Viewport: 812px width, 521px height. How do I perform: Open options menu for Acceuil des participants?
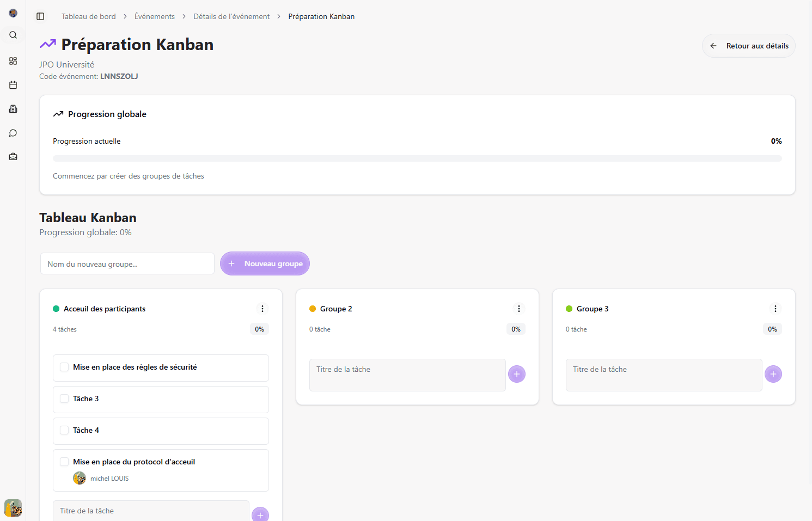(x=262, y=309)
